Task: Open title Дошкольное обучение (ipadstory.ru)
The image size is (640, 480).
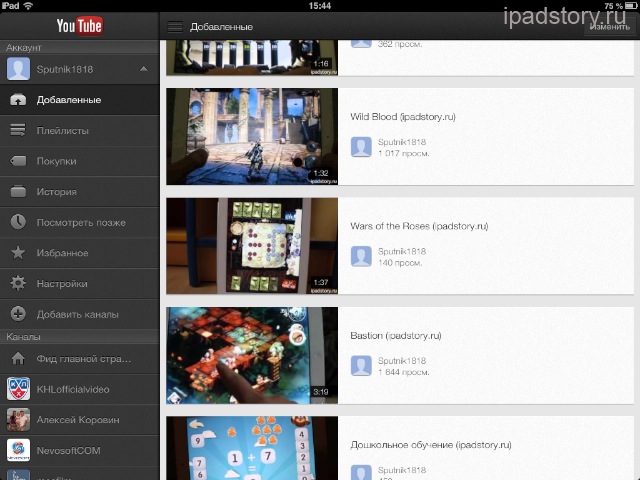Action: coord(431,445)
